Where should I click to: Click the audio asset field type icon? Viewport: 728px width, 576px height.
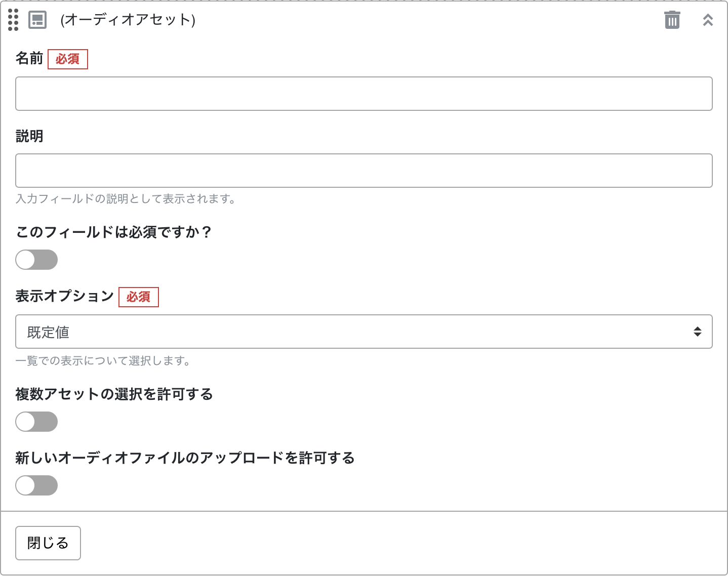click(x=37, y=20)
